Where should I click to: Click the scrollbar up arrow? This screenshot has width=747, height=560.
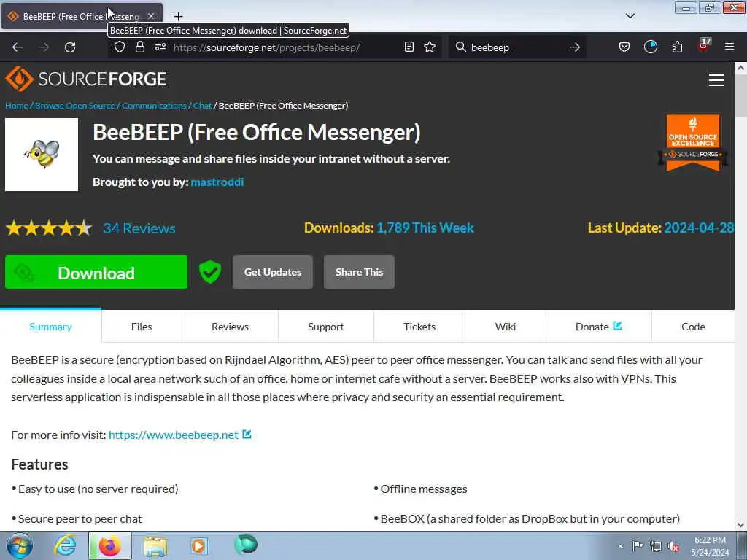tap(740, 68)
